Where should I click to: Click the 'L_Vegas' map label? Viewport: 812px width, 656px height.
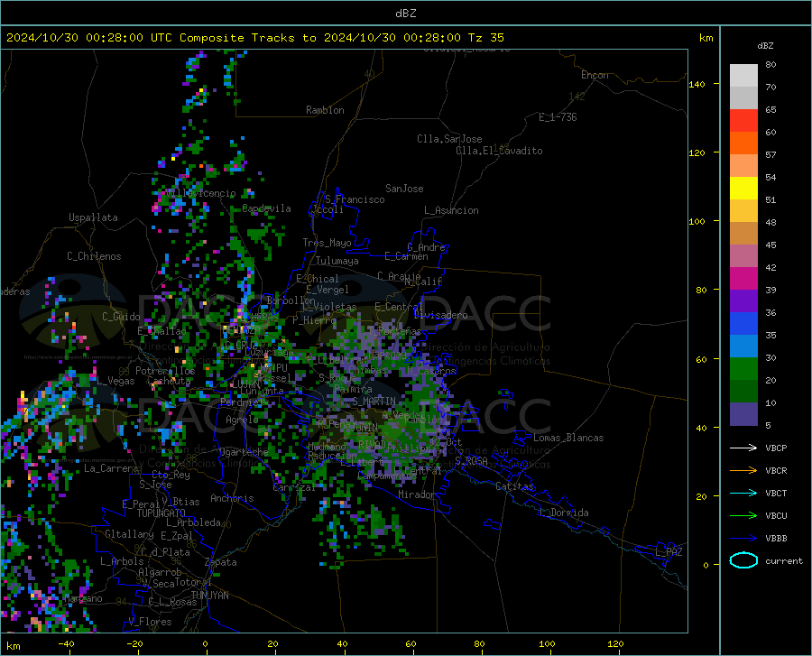[115, 381]
